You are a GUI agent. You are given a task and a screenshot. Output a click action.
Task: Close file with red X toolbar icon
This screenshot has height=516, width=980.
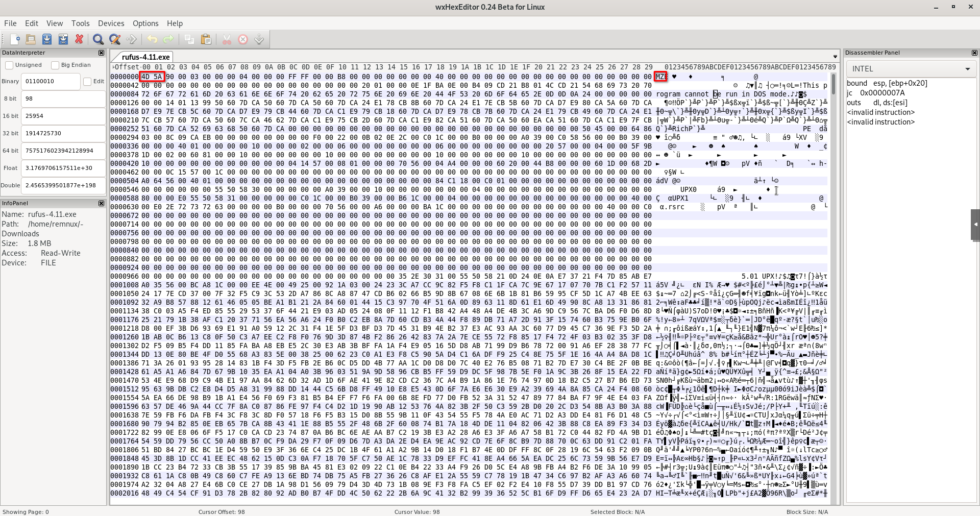pos(79,39)
